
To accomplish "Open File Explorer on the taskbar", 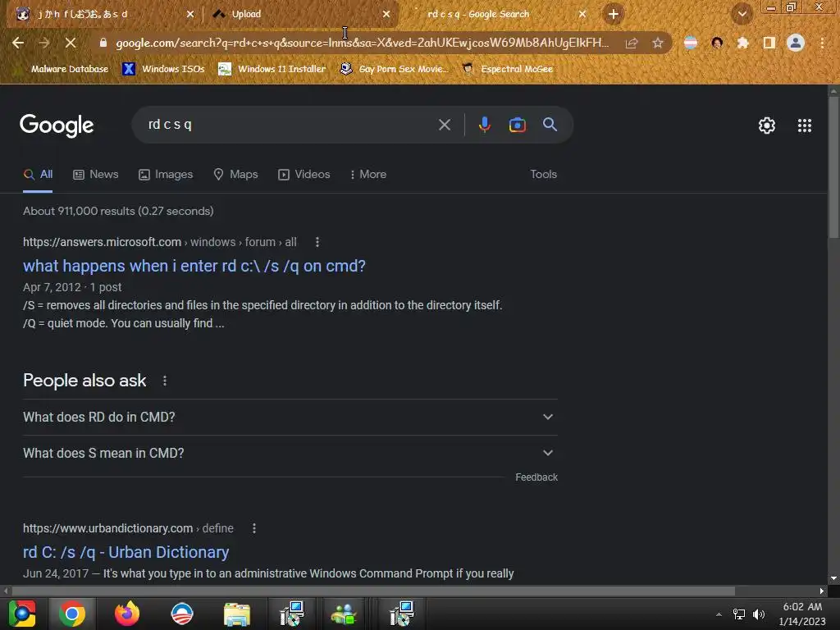I will [237, 614].
